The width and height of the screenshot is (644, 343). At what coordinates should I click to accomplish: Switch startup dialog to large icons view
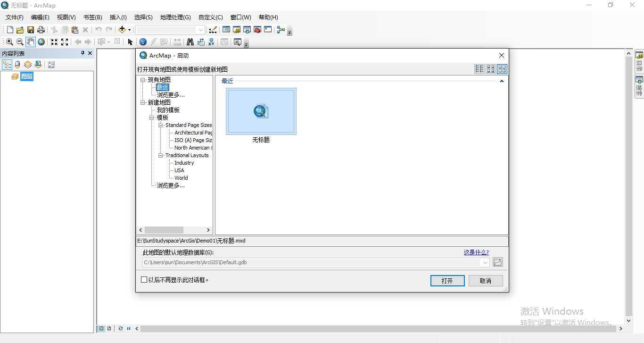[502, 69]
